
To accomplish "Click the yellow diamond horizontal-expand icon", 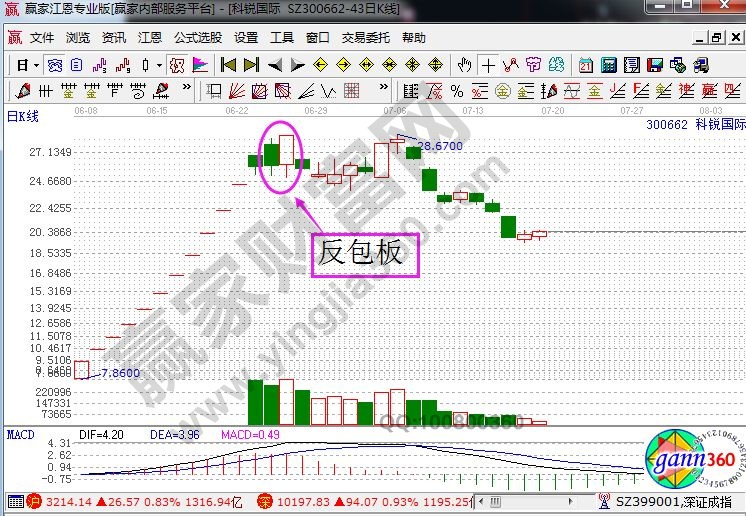I will pyautogui.click(x=367, y=65).
